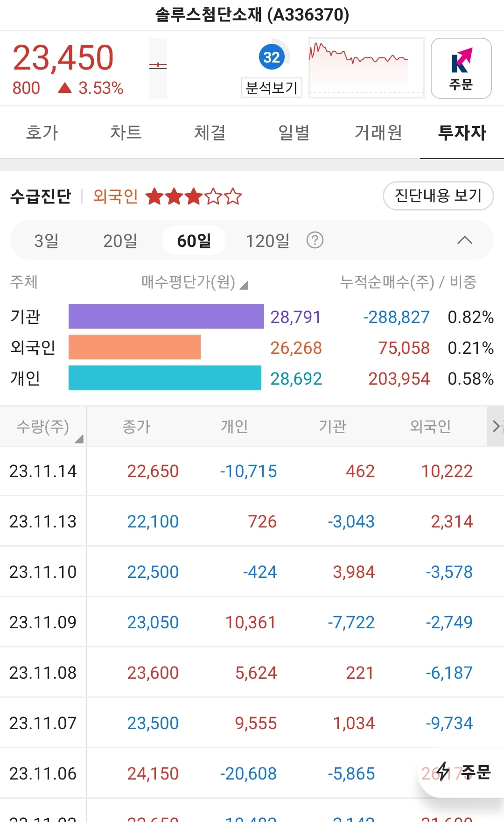Tap the 기관 net value -288,827
This screenshot has height=822, width=504.
tap(397, 317)
